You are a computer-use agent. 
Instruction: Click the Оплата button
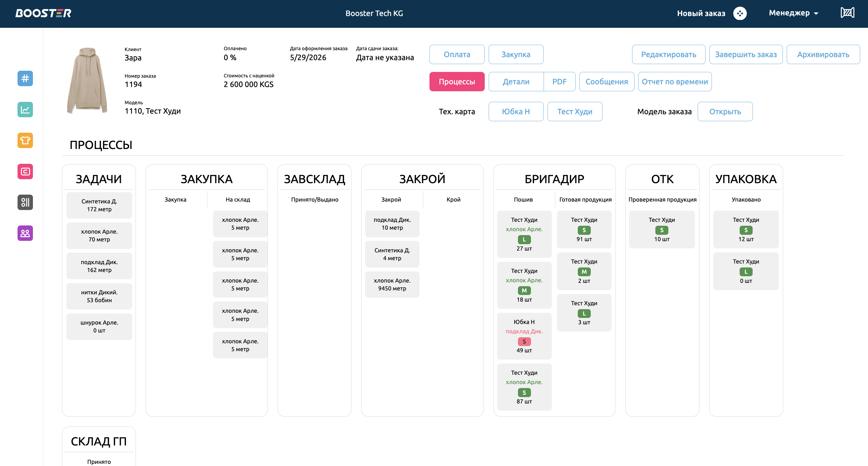pos(457,54)
